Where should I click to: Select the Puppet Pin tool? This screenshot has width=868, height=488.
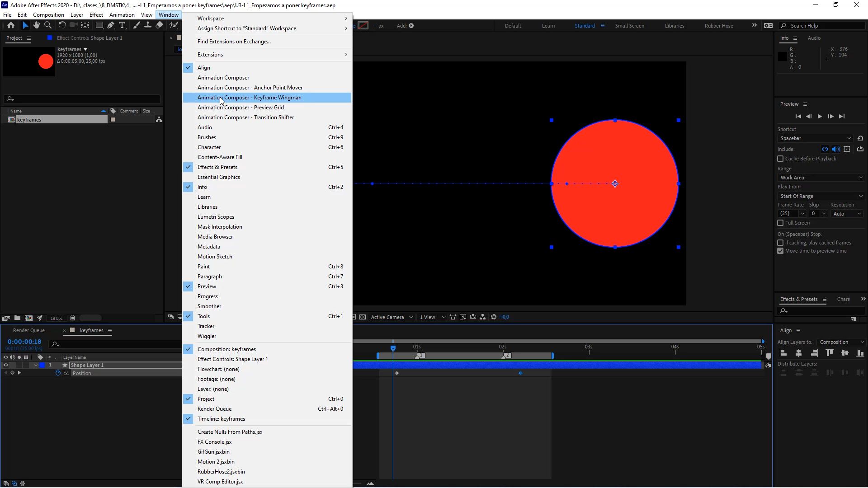click(174, 26)
